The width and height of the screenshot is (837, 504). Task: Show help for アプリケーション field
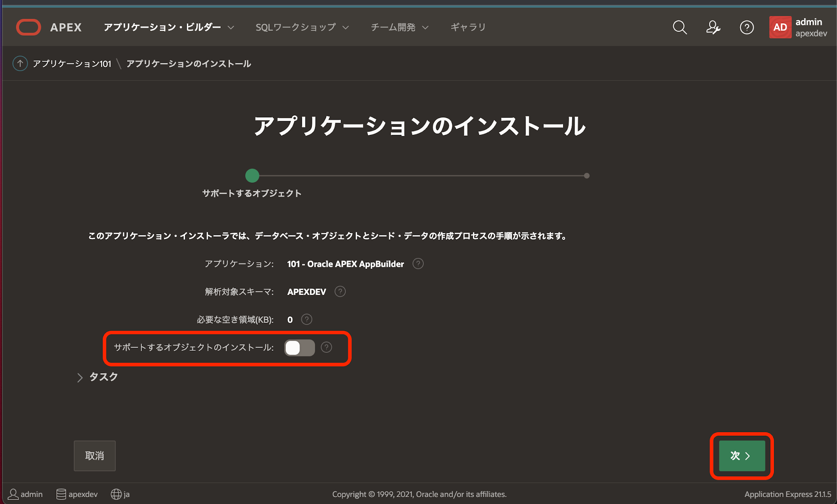418,264
